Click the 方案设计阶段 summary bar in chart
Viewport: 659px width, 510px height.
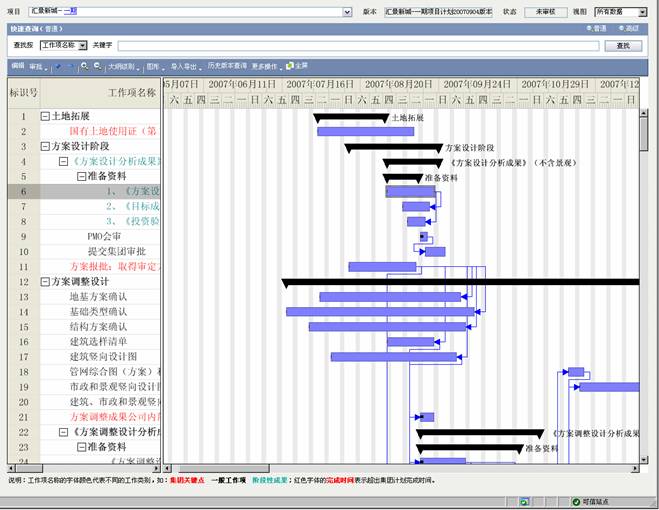(393, 147)
